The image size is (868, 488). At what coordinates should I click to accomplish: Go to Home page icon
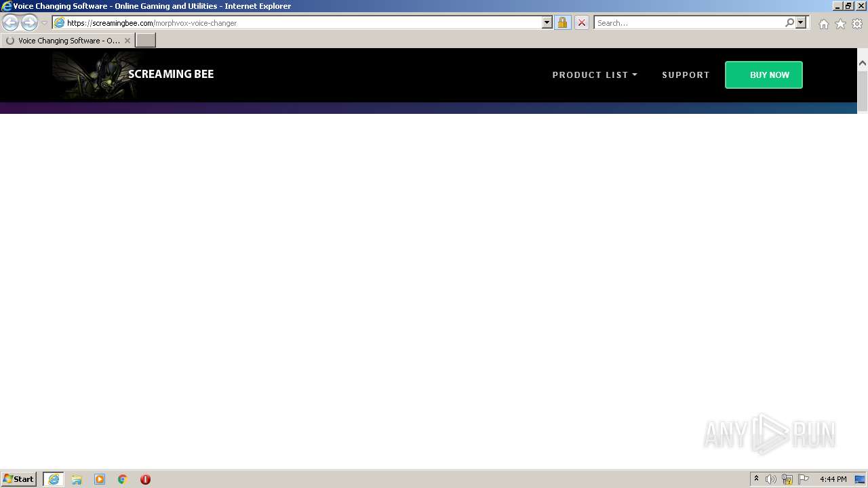click(x=823, y=24)
